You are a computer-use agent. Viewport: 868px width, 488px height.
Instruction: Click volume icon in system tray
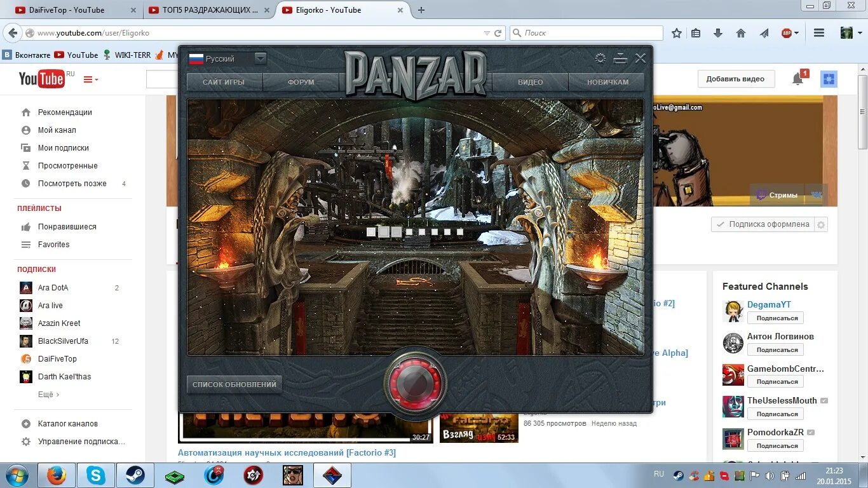(770, 475)
